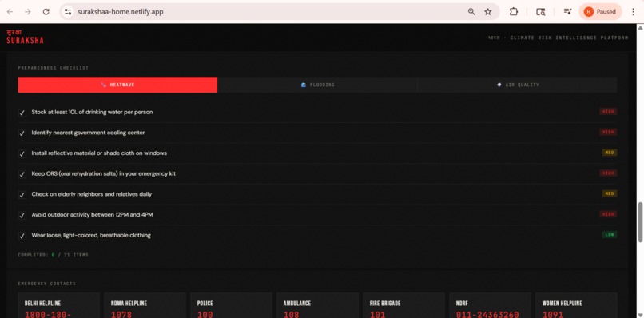Click MED badge on reflective material row
The image size is (644, 318).
(x=610, y=153)
